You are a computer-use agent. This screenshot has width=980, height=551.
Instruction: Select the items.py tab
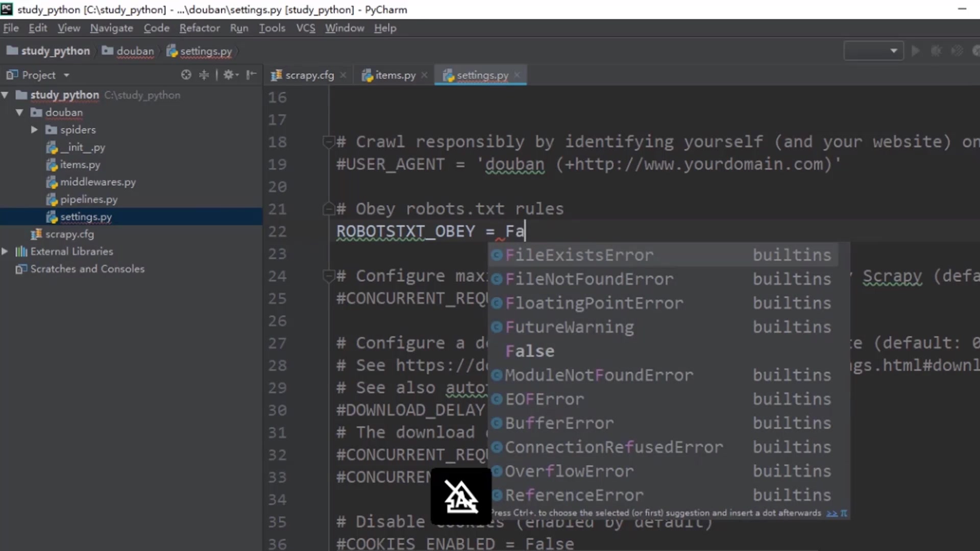394,74
